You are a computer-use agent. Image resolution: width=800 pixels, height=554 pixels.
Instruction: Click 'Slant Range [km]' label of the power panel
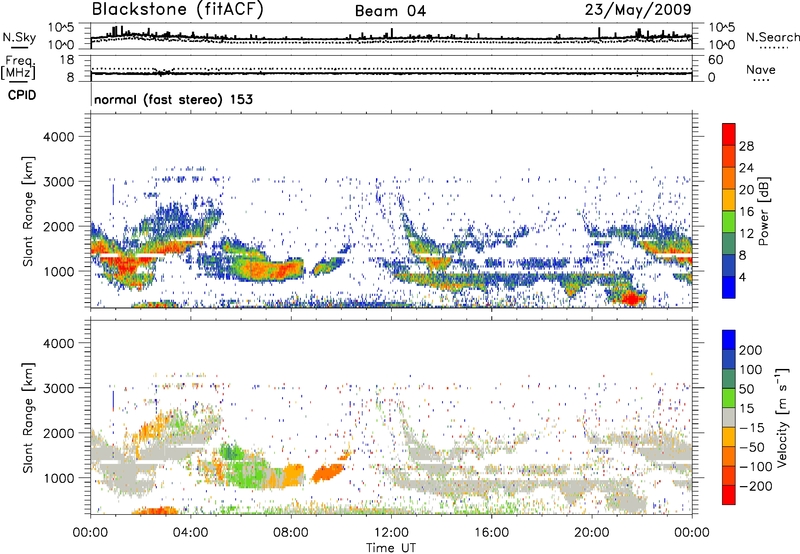[29, 211]
